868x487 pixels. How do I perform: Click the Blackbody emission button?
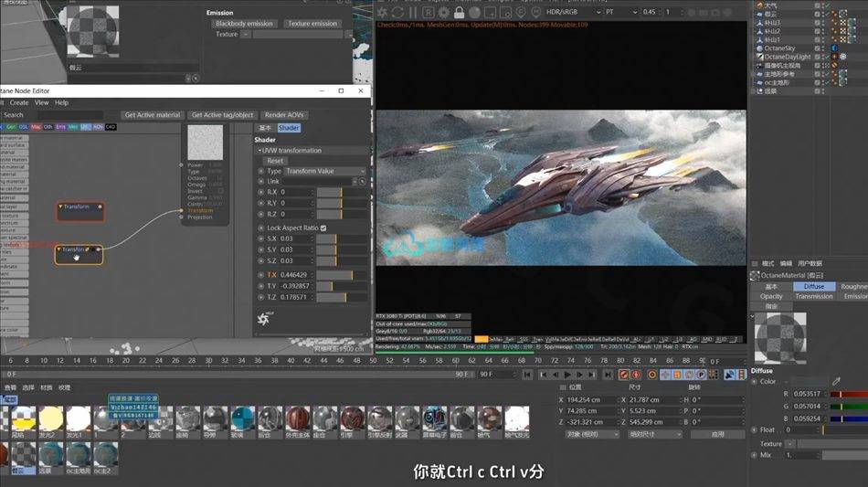244,24
